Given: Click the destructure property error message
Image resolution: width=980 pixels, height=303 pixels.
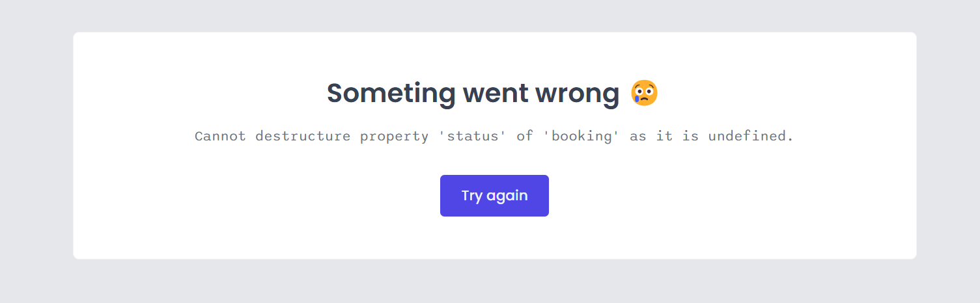Looking at the screenshot, I should tap(494, 137).
